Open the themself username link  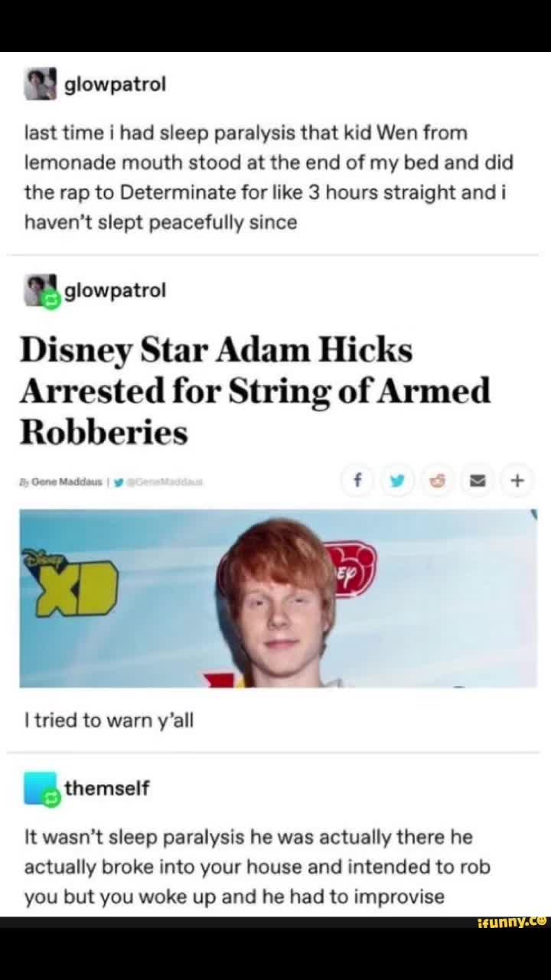click(107, 787)
